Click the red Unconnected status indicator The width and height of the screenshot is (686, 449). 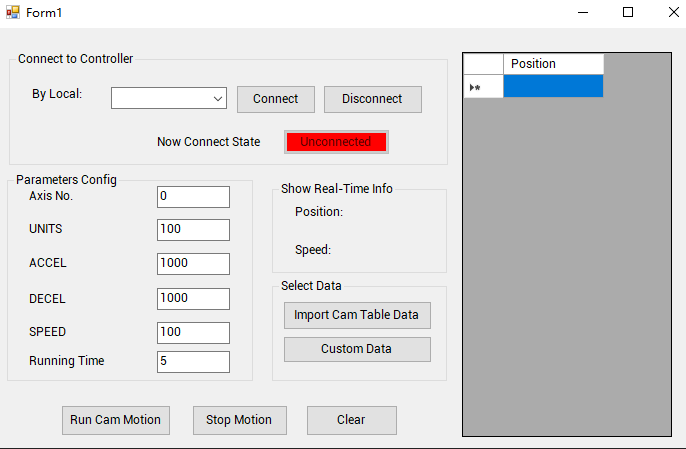pyautogui.click(x=336, y=142)
